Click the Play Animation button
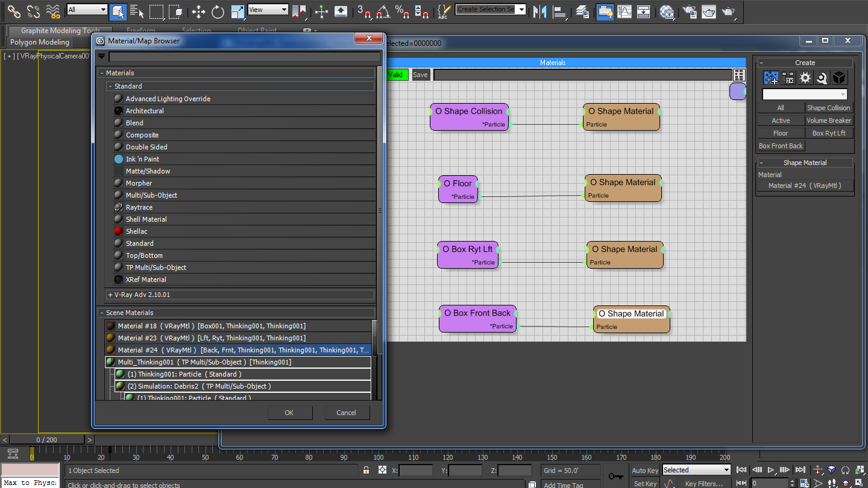Image resolution: width=868 pixels, height=488 pixels. click(x=770, y=470)
